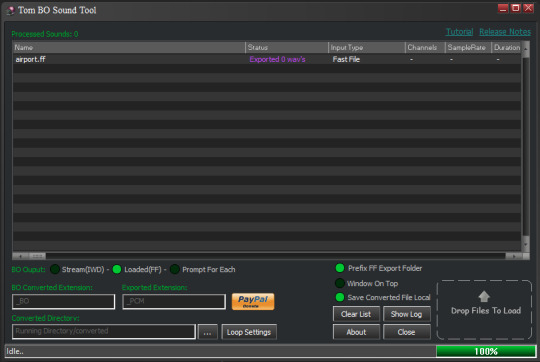
Task: Open the Release Notes link
Action: click(505, 32)
